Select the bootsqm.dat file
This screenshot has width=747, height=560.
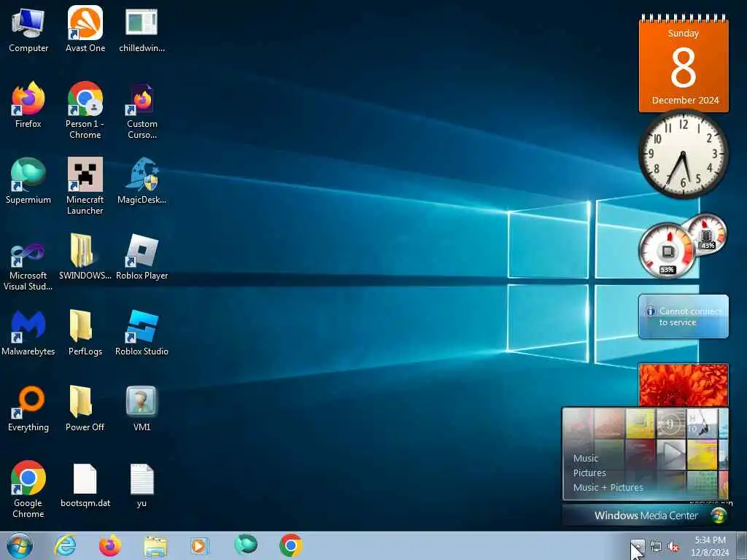(x=85, y=484)
